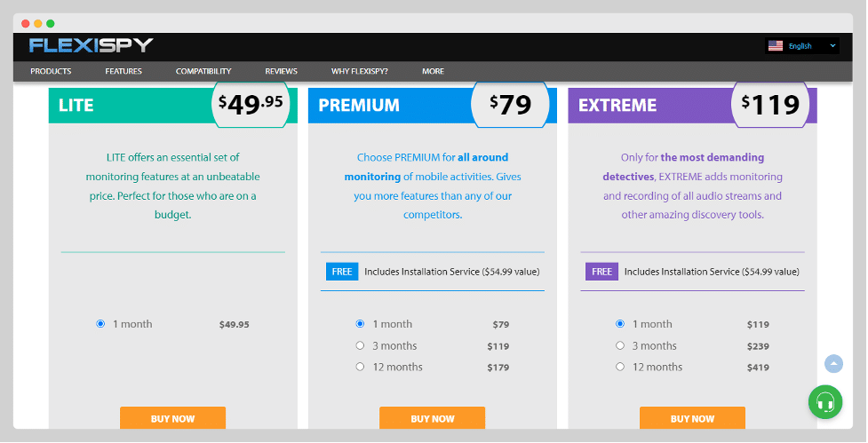Go to the Compatibility page
Screen dimensions: 868x443
pyautogui.click(x=203, y=71)
